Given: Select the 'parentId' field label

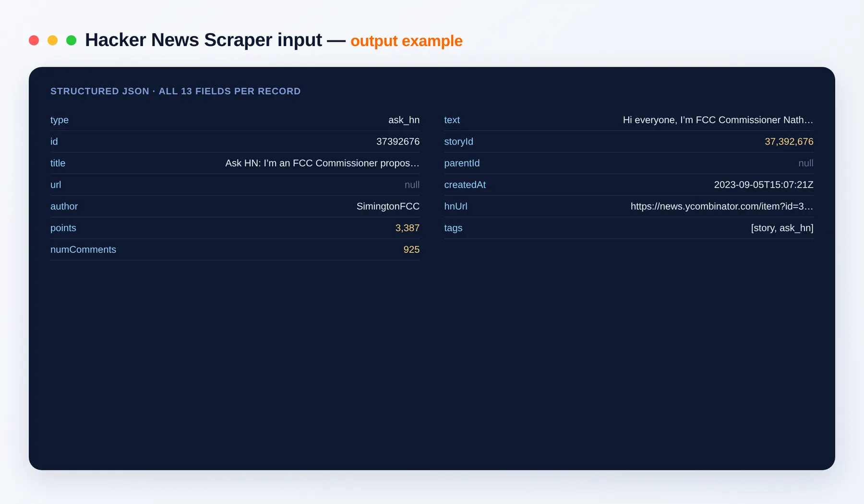Looking at the screenshot, I should pos(462,163).
